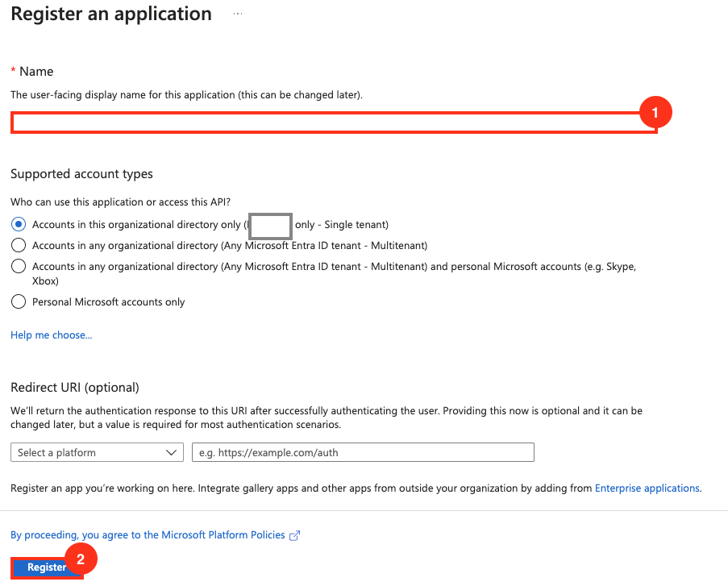The width and height of the screenshot is (728, 586).
Task: Click the Register button
Action: [x=47, y=567]
